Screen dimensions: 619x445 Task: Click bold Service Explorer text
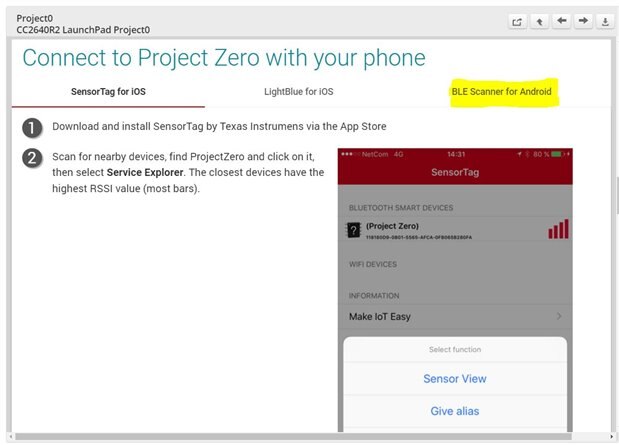pos(145,173)
